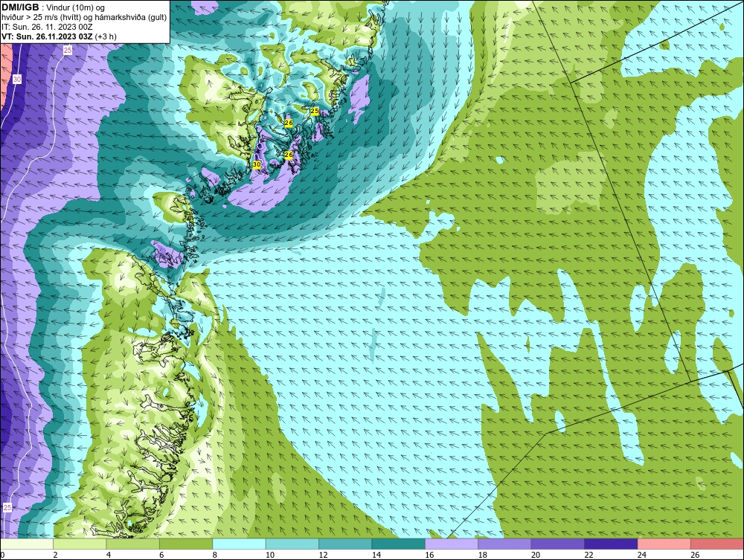Click the 'VT: Sun. 26.11.2023 03Z' valid time

pyautogui.click(x=47, y=36)
